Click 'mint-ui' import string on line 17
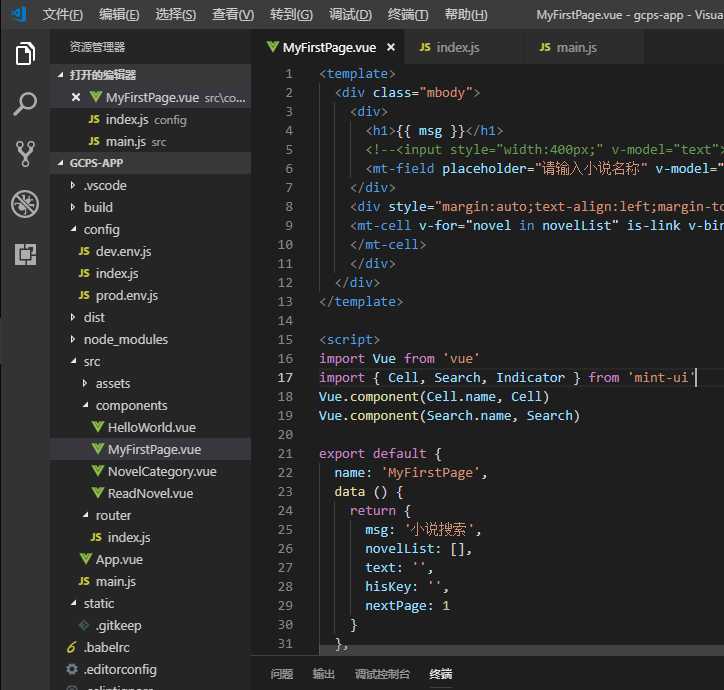Screen dimensions: 724x690 661,377
